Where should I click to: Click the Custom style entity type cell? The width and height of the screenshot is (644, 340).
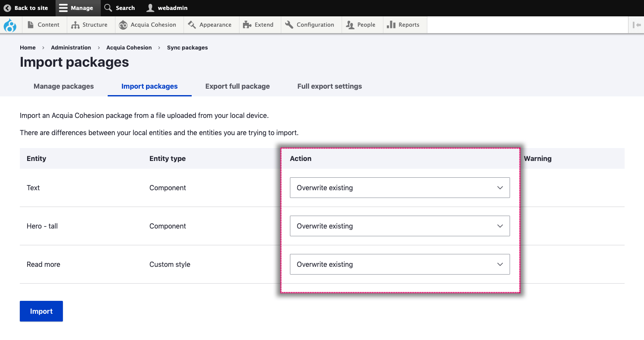coord(170,264)
